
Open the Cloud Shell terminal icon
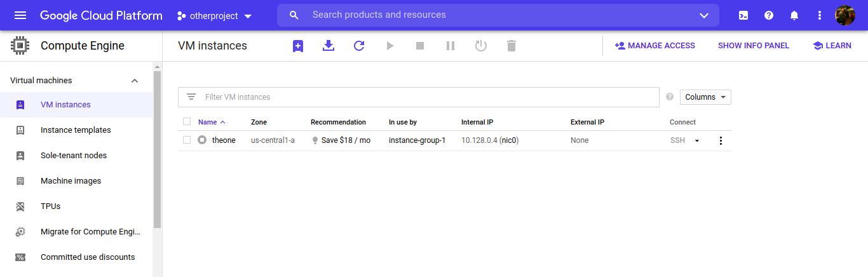point(743,15)
